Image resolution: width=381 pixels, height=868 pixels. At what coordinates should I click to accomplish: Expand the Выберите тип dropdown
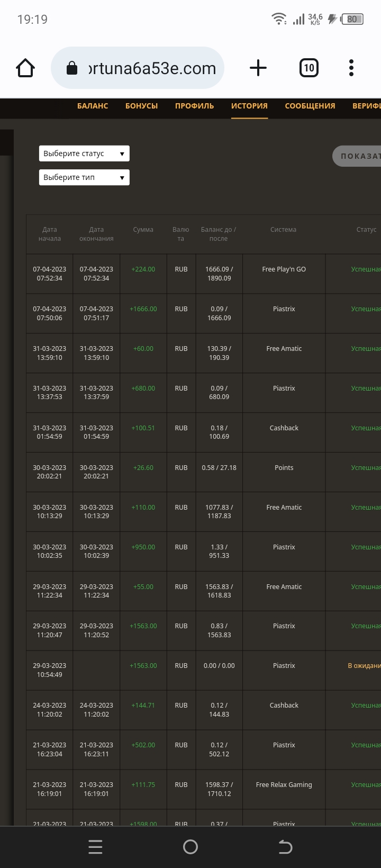(84, 177)
